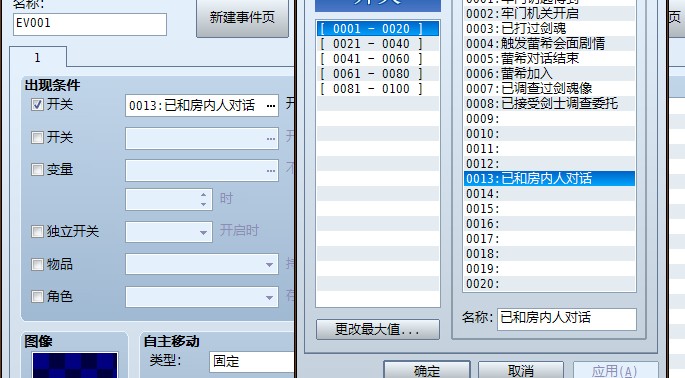Select switch 0004:触发蕾希会面剧情
This screenshot has width=685, height=378.
[x=549, y=44]
